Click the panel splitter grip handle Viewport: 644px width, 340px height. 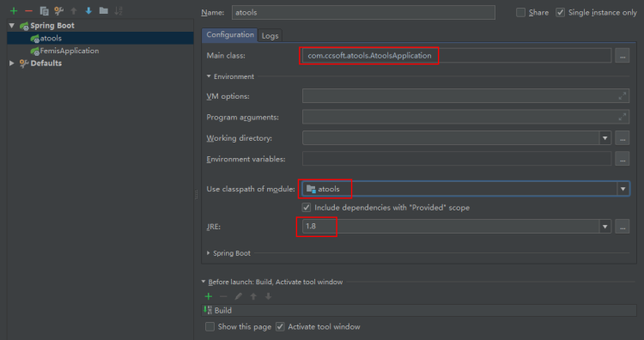click(x=197, y=194)
